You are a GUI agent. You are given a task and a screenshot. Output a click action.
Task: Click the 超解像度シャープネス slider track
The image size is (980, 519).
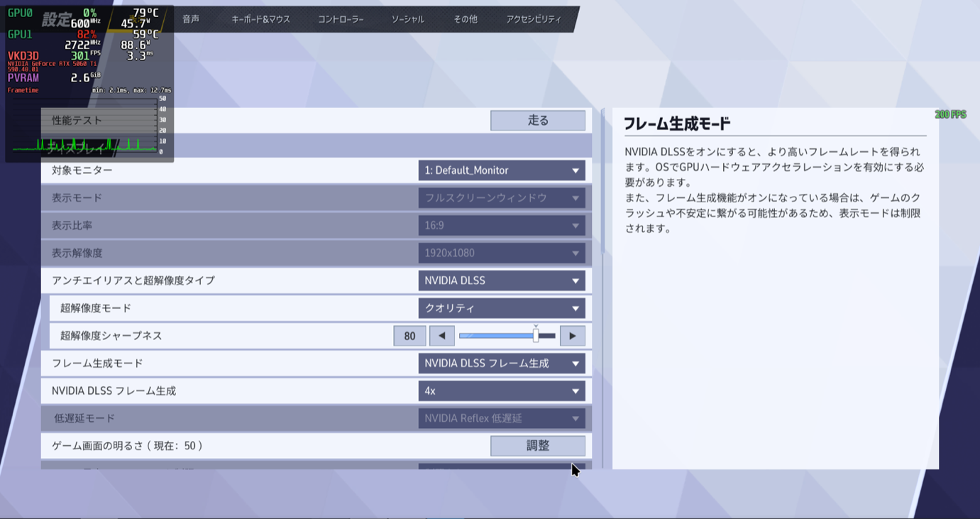tap(507, 336)
